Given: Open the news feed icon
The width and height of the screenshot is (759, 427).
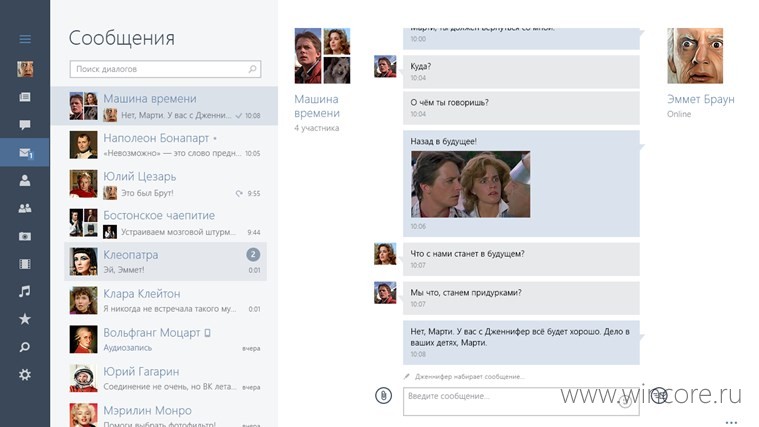Looking at the screenshot, I should 25,97.
